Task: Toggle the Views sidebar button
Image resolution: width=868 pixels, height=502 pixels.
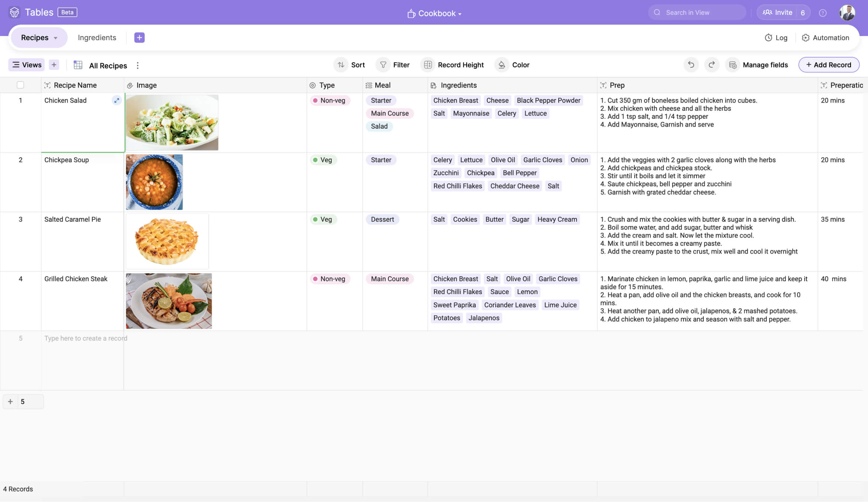Action: point(27,65)
